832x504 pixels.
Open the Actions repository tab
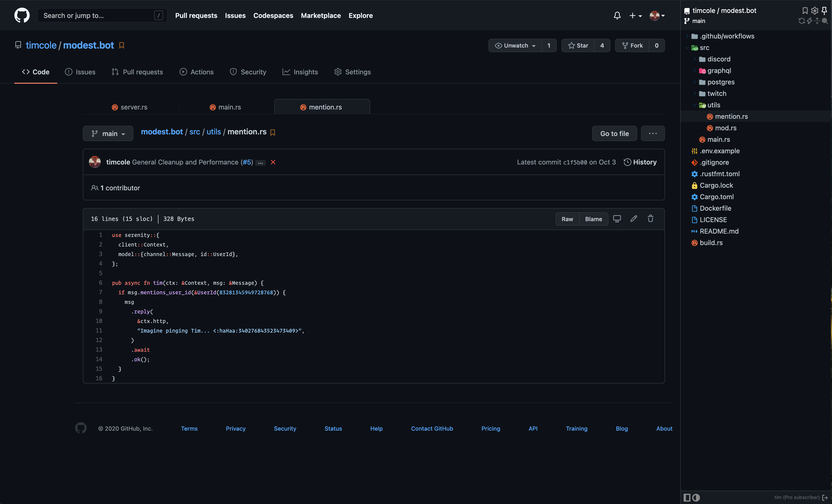197,72
